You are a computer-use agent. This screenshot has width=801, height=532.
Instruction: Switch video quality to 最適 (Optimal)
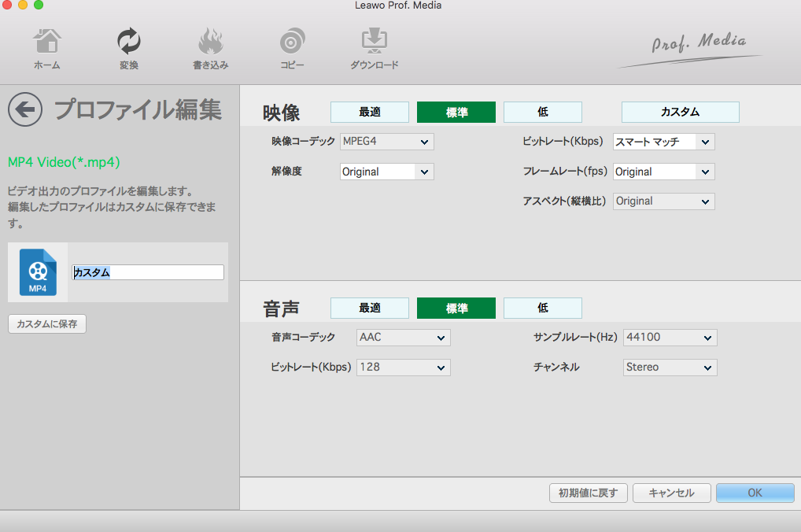coord(369,112)
